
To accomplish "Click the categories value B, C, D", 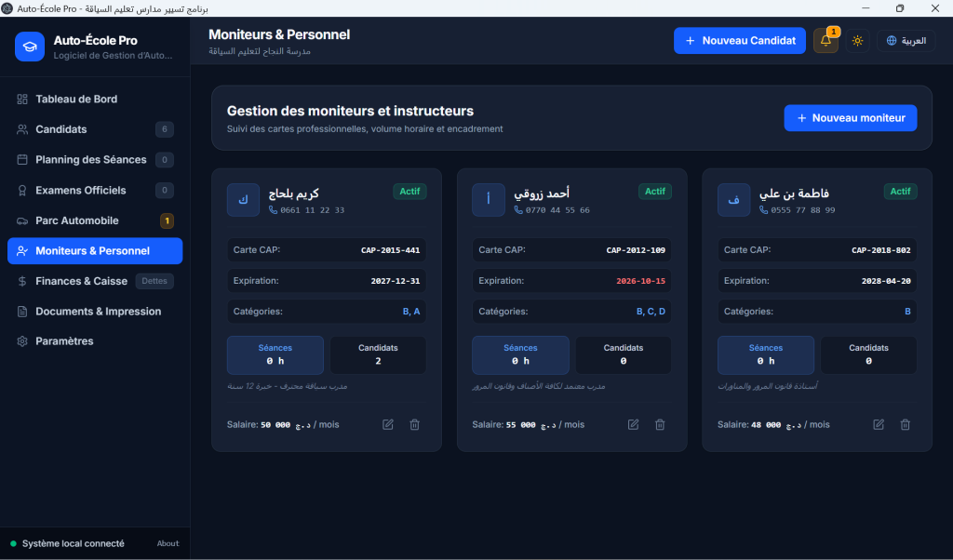I will [651, 312].
